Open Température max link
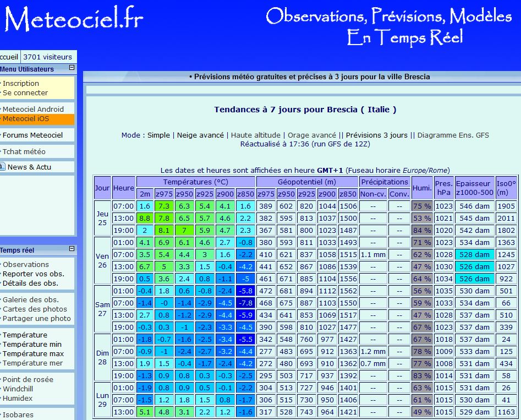The image size is (521, 420). tap(33, 354)
